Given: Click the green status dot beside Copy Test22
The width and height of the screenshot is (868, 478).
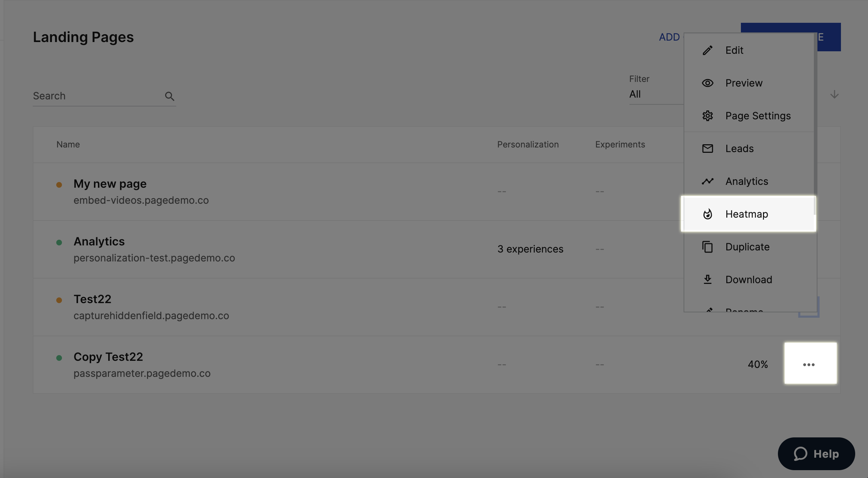Looking at the screenshot, I should tap(59, 357).
